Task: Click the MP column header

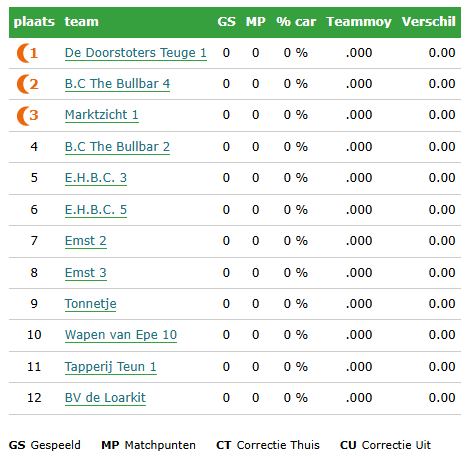Action: coord(256,22)
